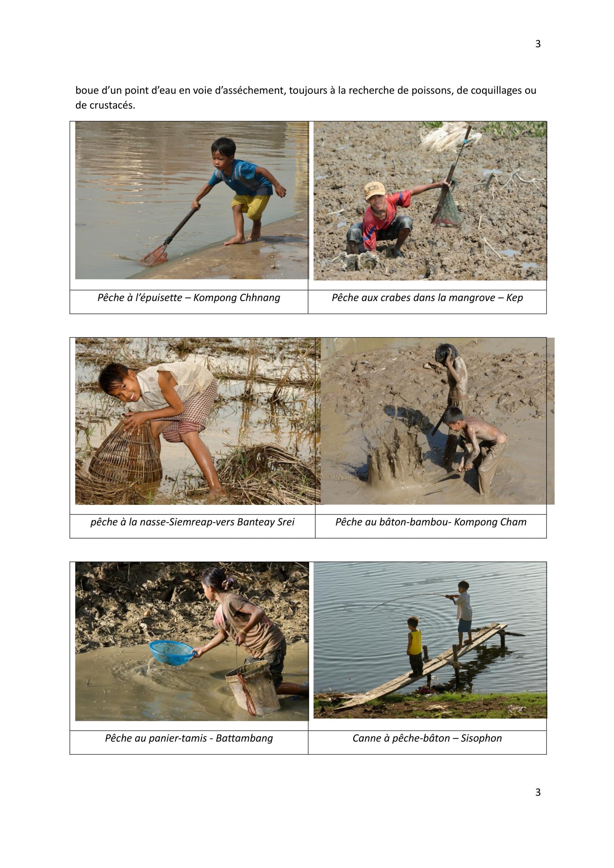Click the words 'de crustacés.' in the text
Viewport: 614px width, 868px height.
point(105,105)
